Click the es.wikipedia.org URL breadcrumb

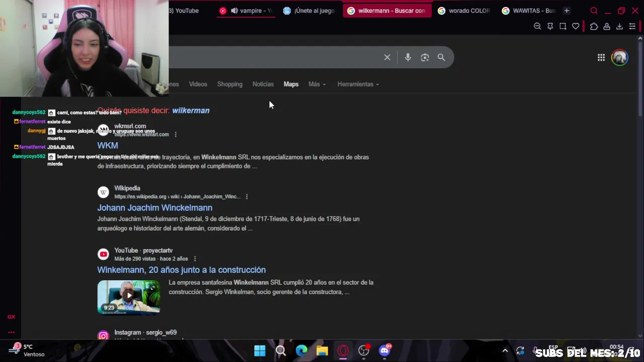click(177, 197)
